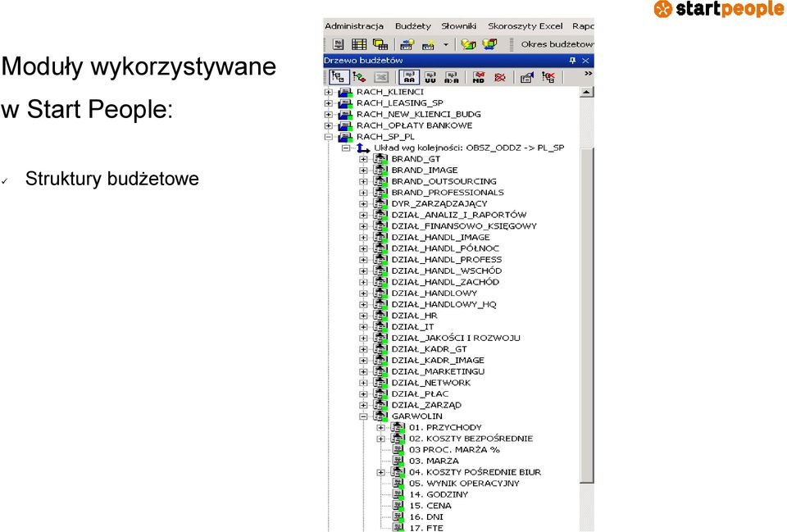Viewport: 787px width, 532px height.
Task: Click the tree with red X icon
Action: pos(548,77)
